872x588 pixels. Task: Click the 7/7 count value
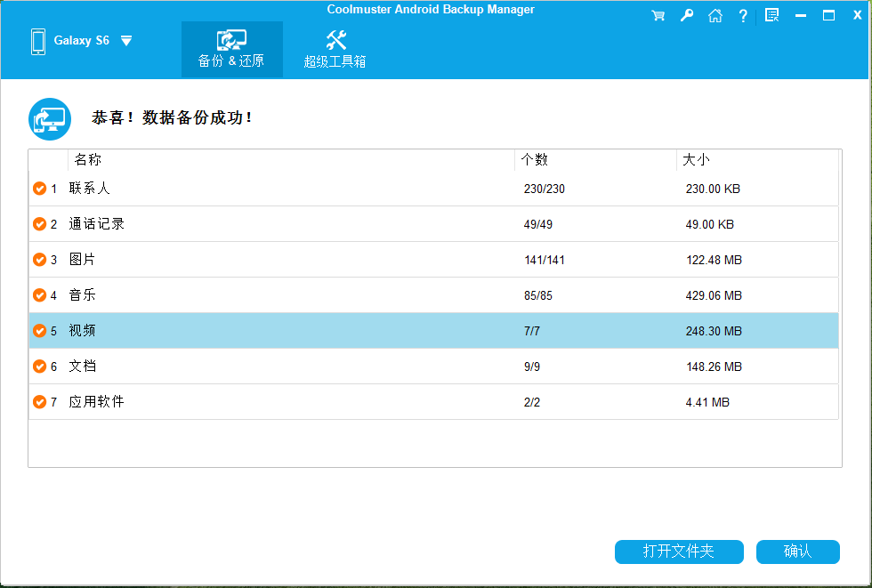pos(532,331)
